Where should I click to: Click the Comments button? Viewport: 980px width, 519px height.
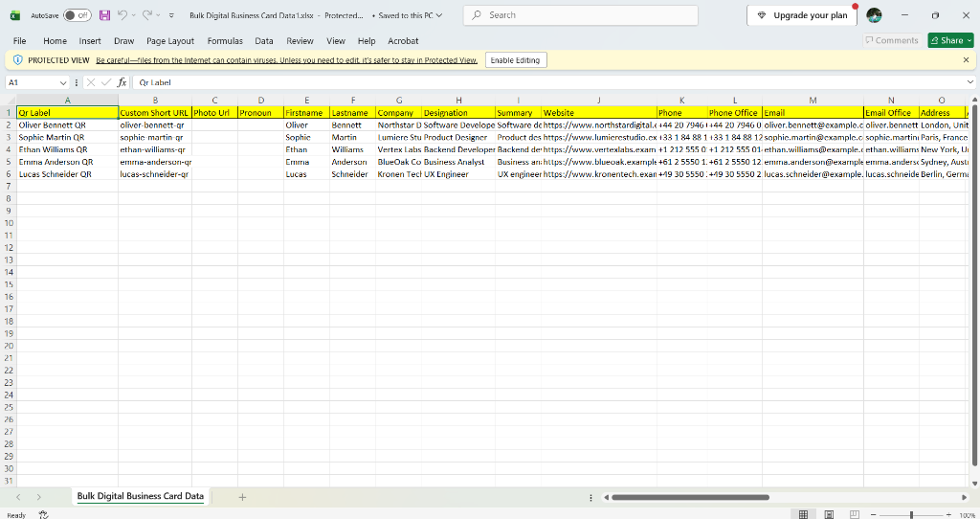(892, 40)
